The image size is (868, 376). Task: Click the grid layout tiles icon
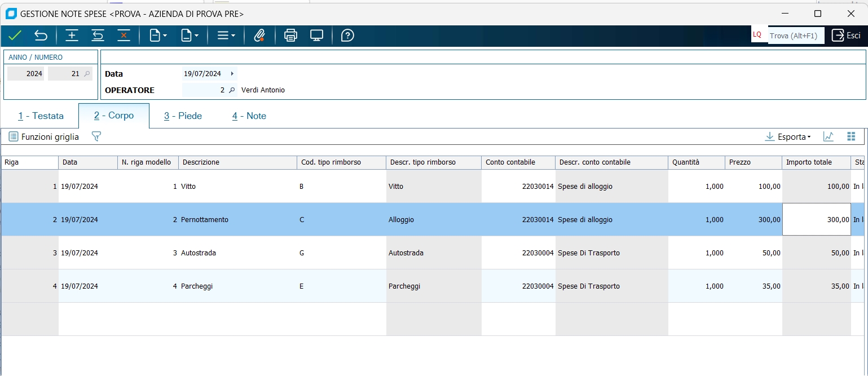(x=851, y=136)
